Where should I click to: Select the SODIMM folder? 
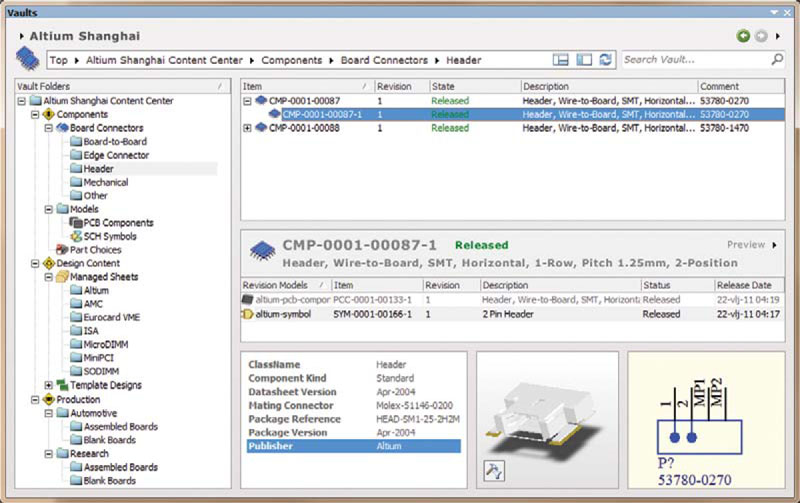(101, 371)
